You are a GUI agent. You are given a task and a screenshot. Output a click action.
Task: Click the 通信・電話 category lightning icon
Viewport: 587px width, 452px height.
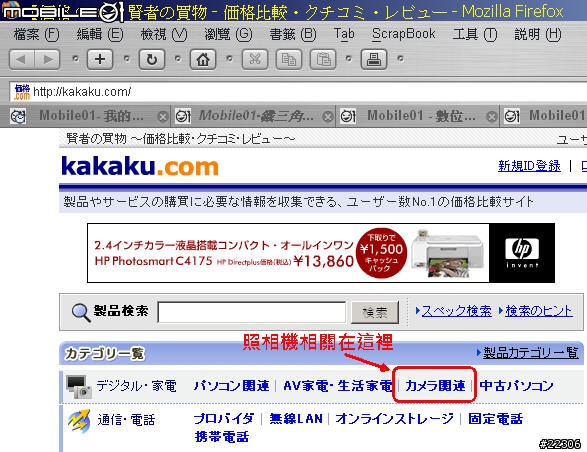(79, 420)
